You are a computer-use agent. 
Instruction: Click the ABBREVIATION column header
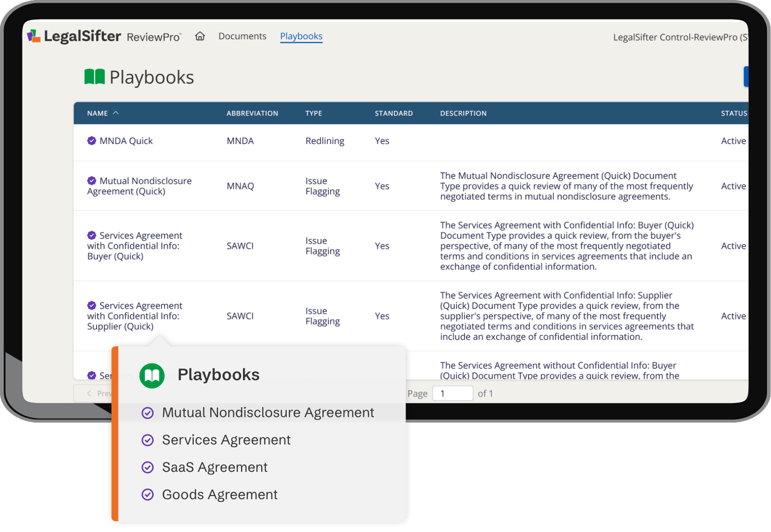[252, 113]
